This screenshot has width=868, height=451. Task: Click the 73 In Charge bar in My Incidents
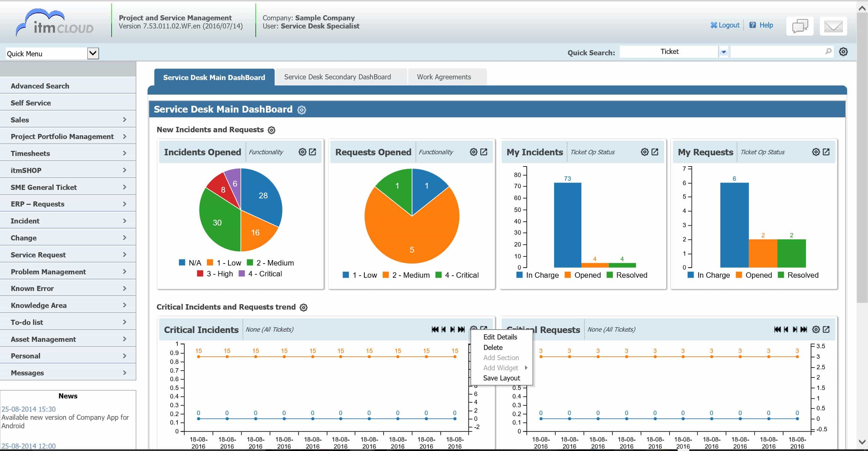pos(567,225)
